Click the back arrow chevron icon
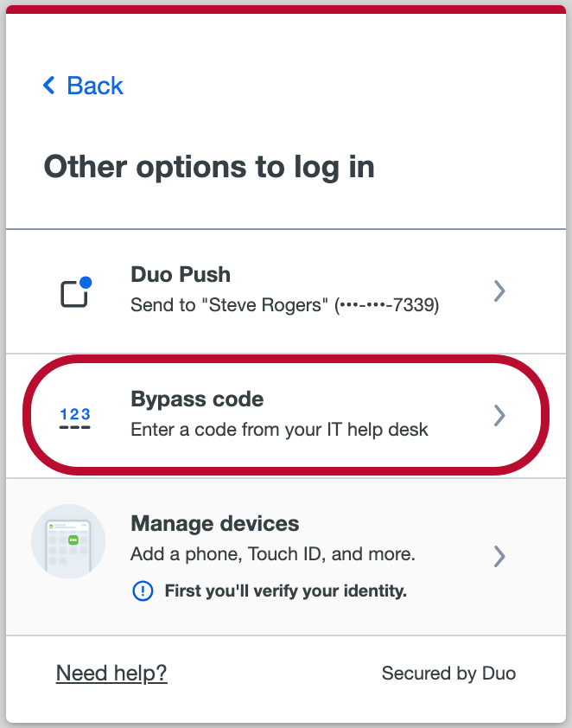The height and width of the screenshot is (728, 572). click(49, 86)
